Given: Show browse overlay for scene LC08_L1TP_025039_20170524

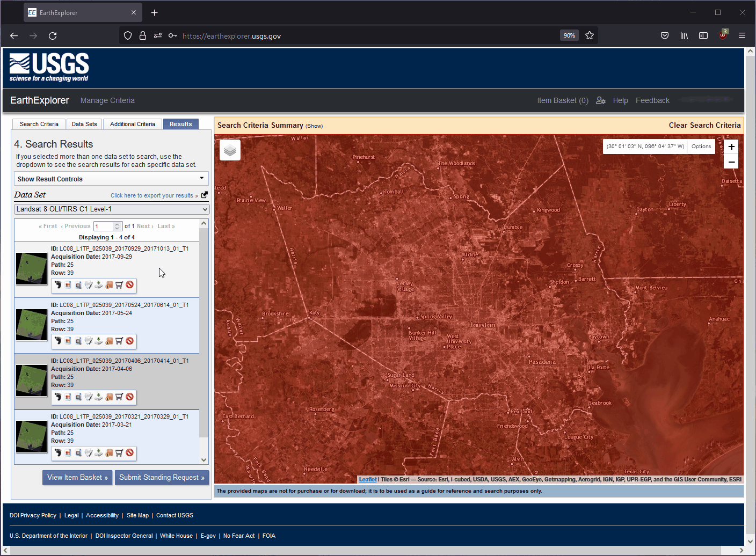Looking at the screenshot, I should (x=68, y=341).
